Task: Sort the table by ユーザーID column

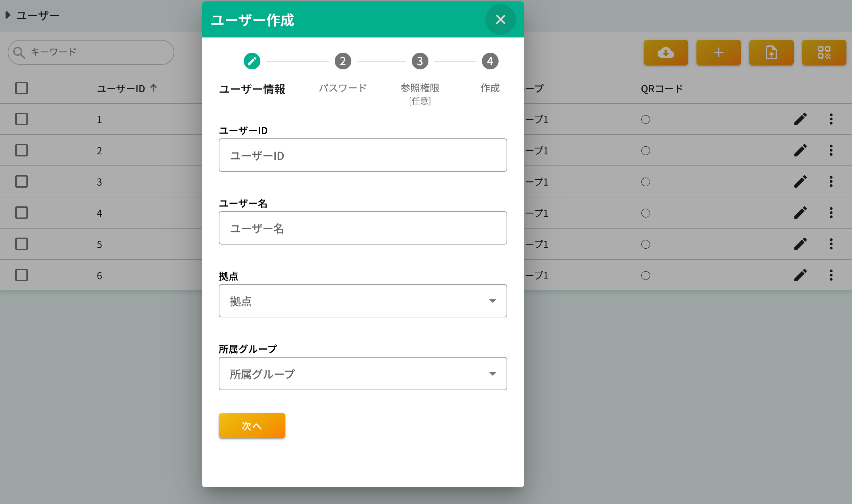Action: 127,88
